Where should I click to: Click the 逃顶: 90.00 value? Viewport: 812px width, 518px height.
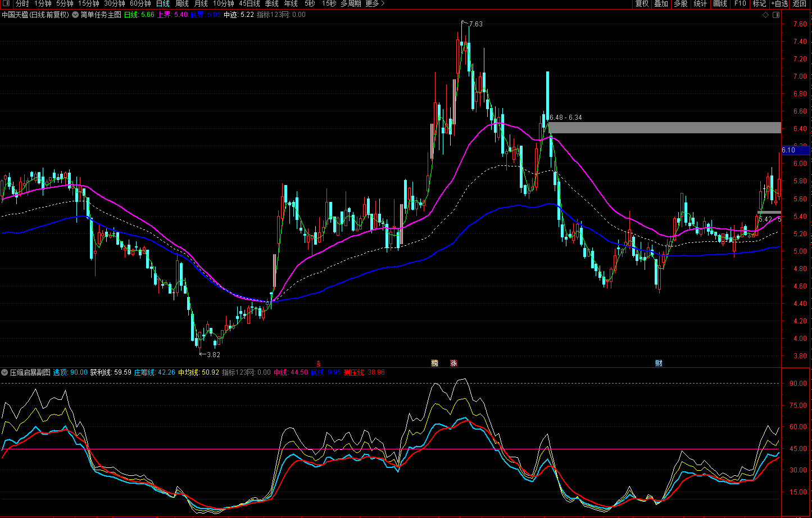pyautogui.click(x=70, y=372)
